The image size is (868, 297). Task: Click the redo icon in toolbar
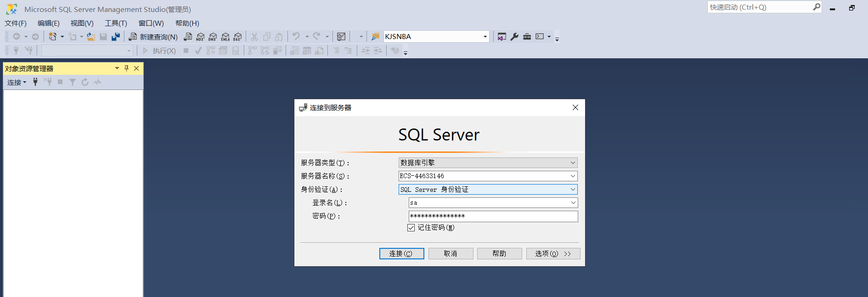click(x=316, y=36)
